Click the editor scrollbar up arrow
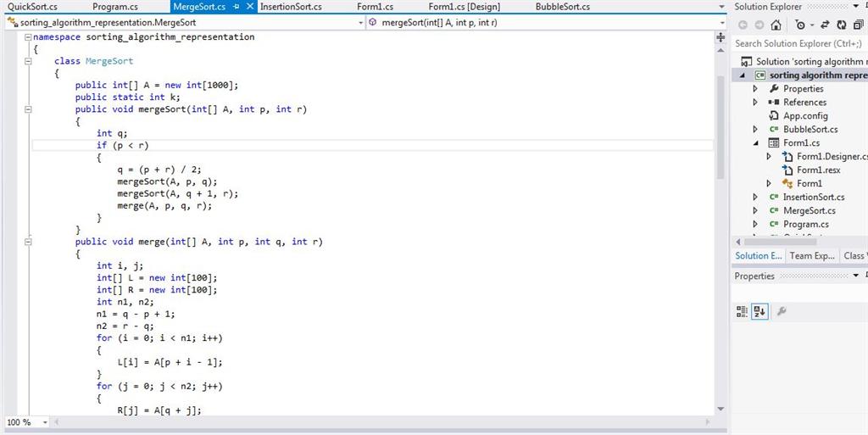 pos(721,50)
